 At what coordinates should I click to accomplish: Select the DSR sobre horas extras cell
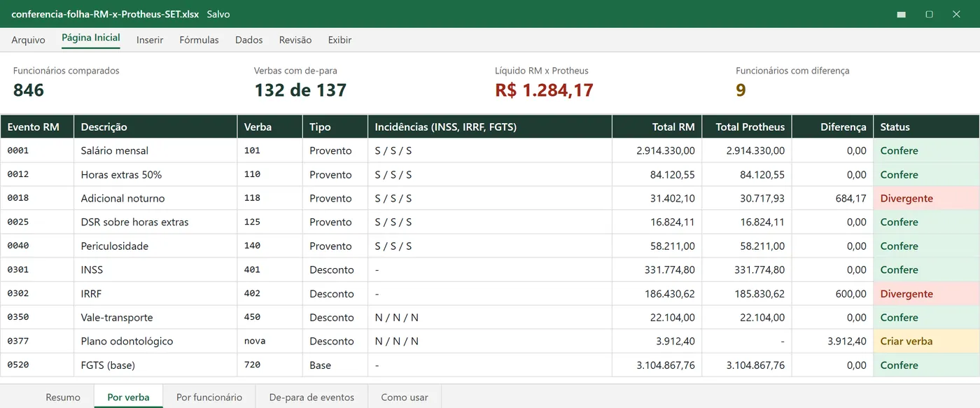point(155,222)
